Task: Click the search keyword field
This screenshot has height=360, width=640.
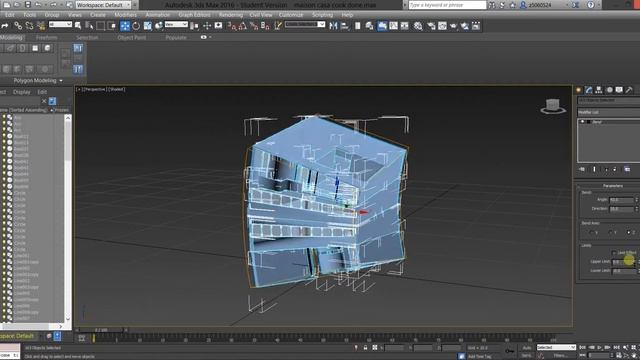Action: pos(447,5)
